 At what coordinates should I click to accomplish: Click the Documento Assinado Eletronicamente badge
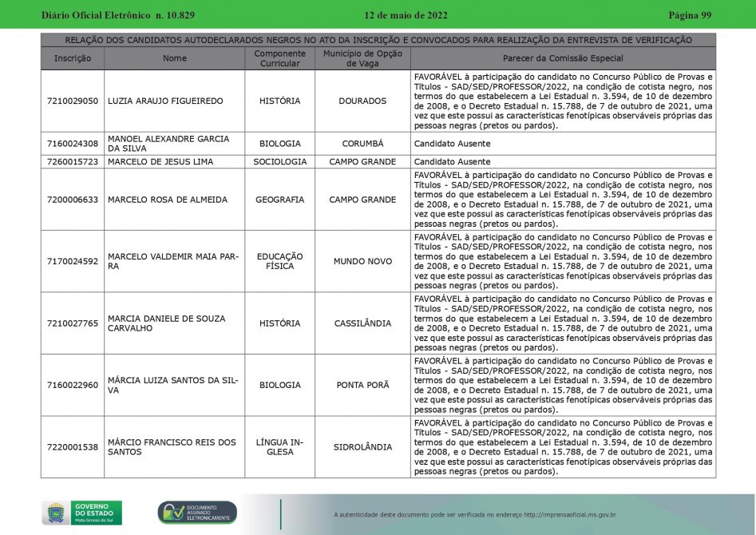point(197,513)
